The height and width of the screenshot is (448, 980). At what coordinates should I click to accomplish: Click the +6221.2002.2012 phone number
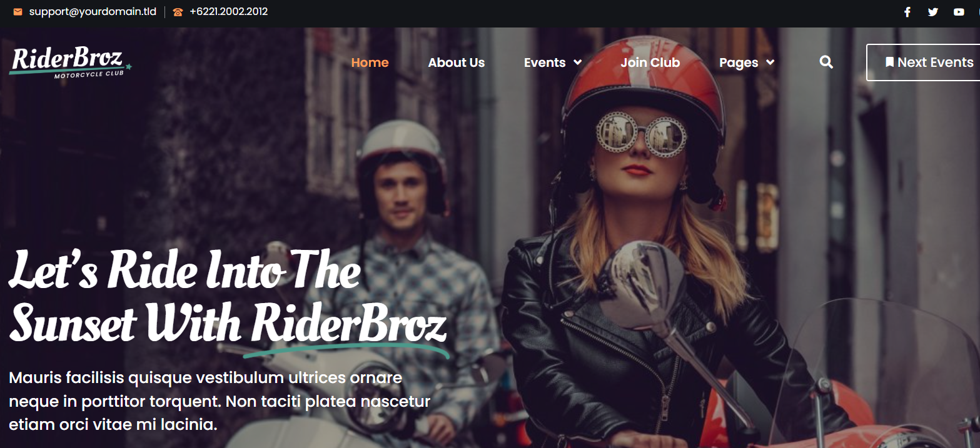(x=228, y=12)
